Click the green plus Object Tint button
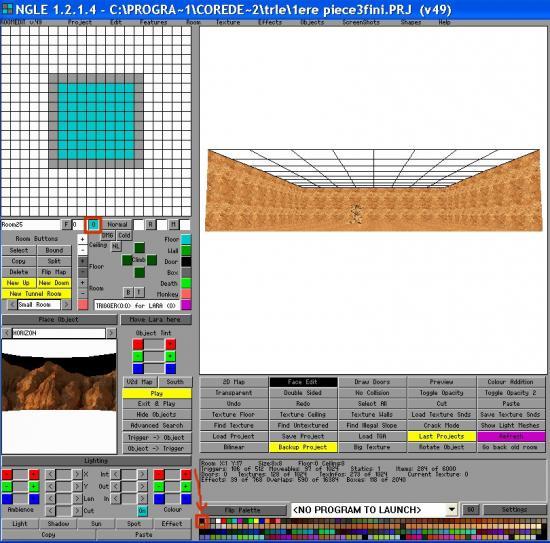The image size is (550, 543). [170, 357]
